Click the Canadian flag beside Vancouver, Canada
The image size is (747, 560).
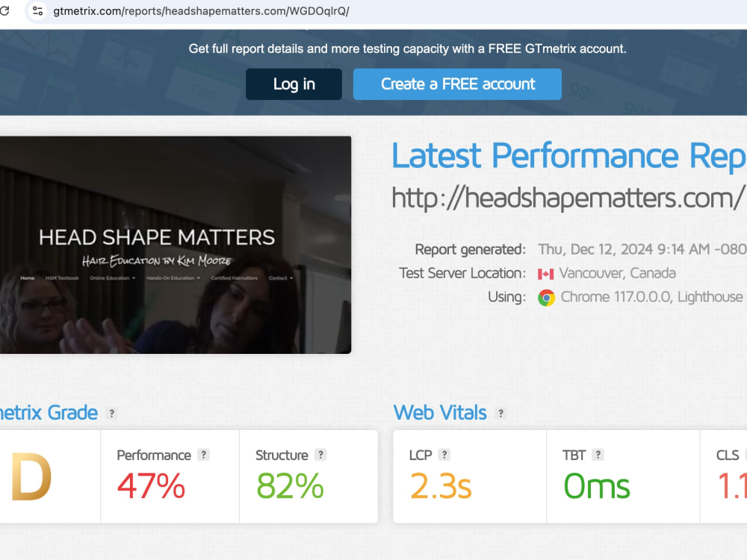pyautogui.click(x=545, y=273)
